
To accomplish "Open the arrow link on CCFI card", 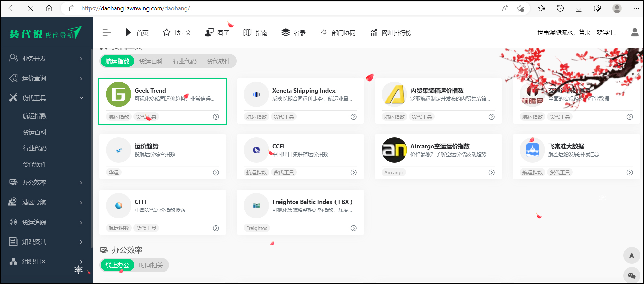I will tap(354, 172).
